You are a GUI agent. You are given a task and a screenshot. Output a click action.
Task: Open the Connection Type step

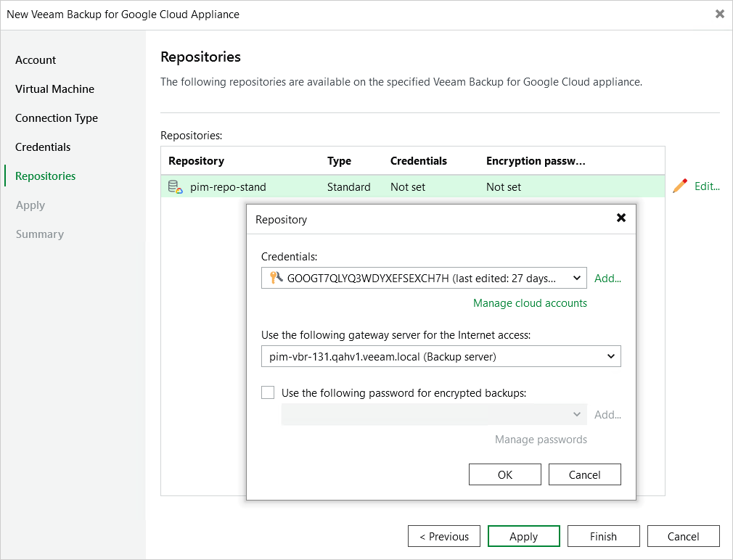tap(57, 118)
